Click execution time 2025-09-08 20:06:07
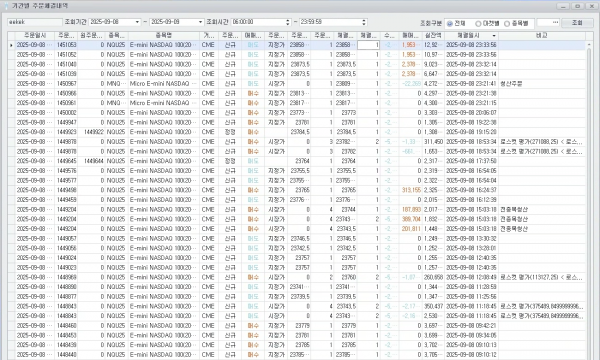The image size is (600, 360). pyautogui.click(x=471, y=113)
